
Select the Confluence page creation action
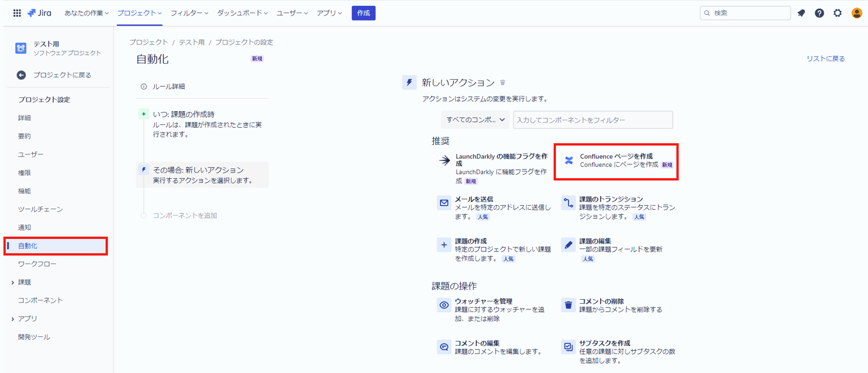pos(616,160)
